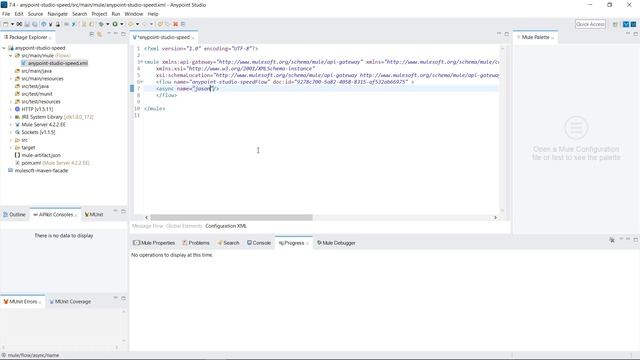Click Remove All Finished Operations icon
The height and width of the screenshot is (360, 640).
612,240
